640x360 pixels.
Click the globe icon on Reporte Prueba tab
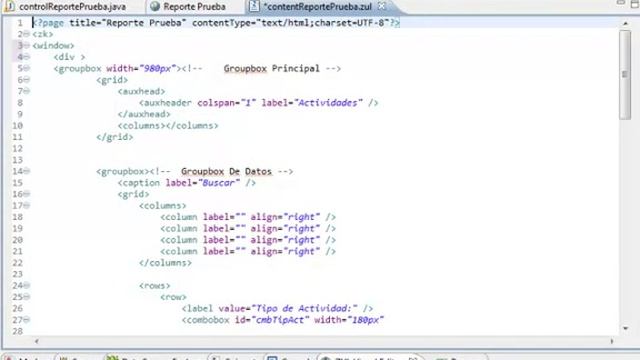click(x=155, y=6)
